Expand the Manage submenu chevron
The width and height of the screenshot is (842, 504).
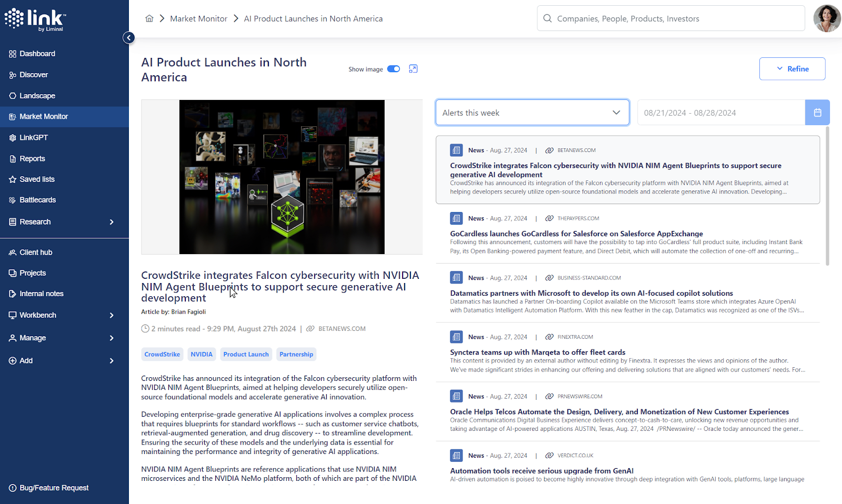112,338
